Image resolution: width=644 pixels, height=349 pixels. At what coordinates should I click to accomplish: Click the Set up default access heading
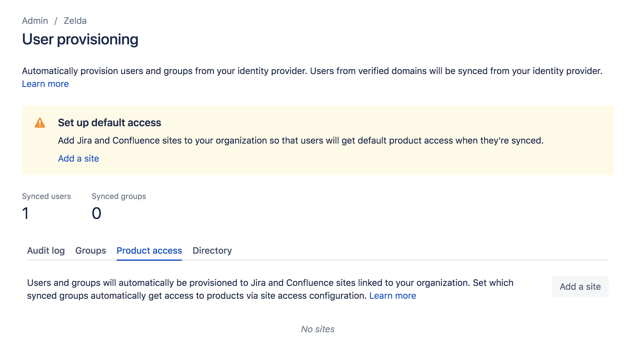(x=109, y=123)
